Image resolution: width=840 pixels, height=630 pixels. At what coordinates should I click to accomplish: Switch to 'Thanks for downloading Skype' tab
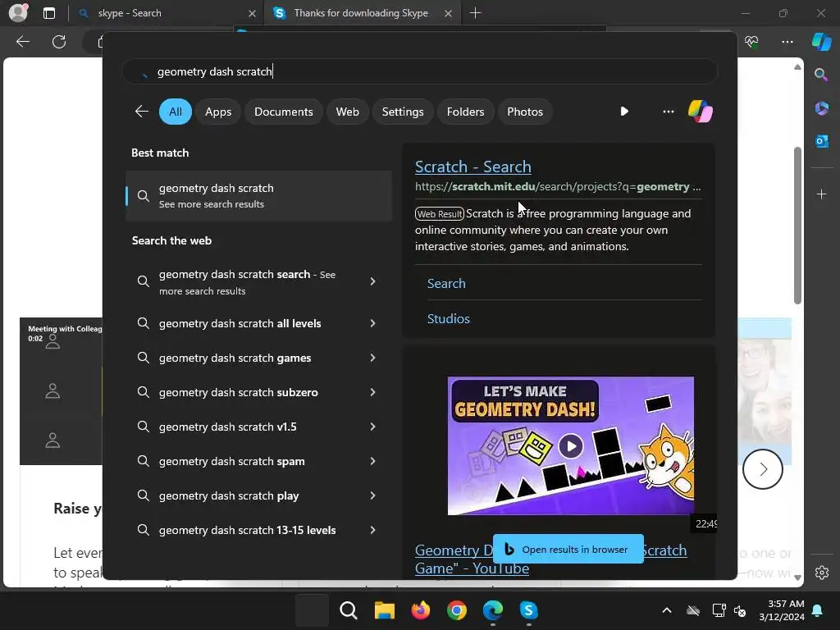(361, 13)
